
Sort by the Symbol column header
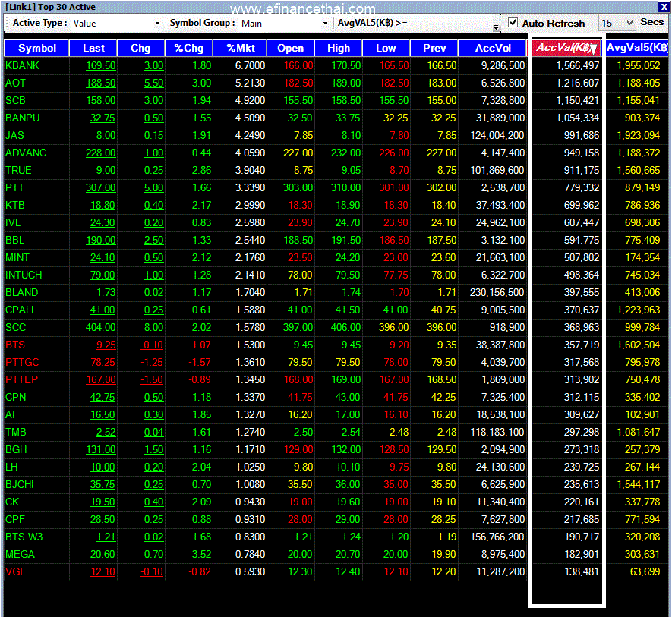[x=36, y=48]
